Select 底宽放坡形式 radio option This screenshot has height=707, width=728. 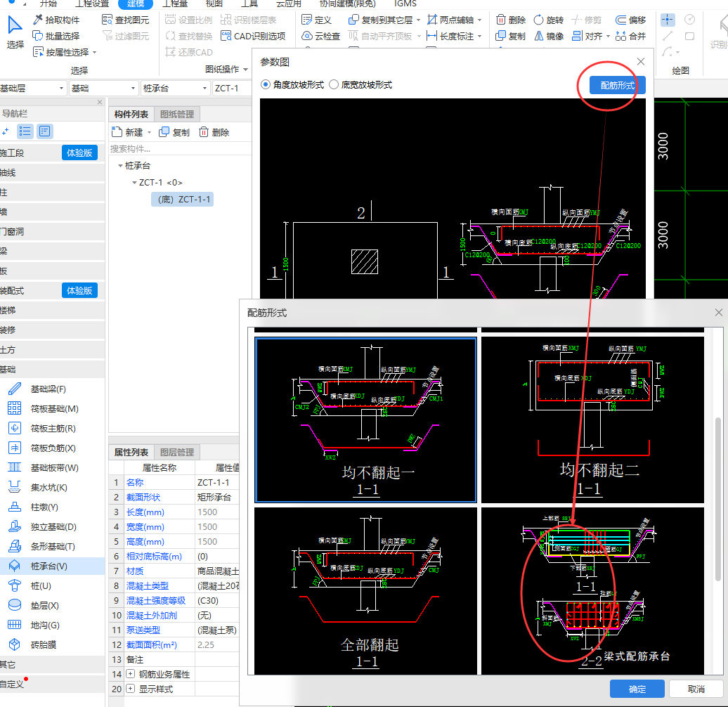tap(334, 84)
